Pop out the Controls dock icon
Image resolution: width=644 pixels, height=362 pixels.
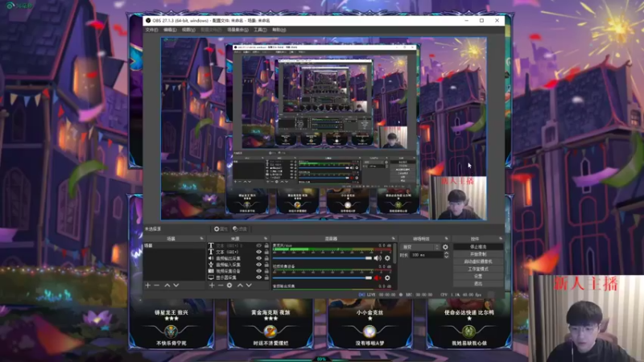tap(501, 238)
